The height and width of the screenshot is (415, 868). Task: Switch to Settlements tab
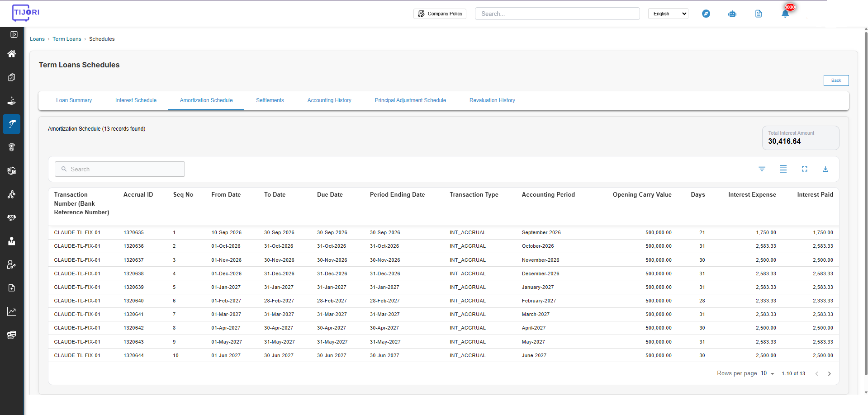(270, 100)
